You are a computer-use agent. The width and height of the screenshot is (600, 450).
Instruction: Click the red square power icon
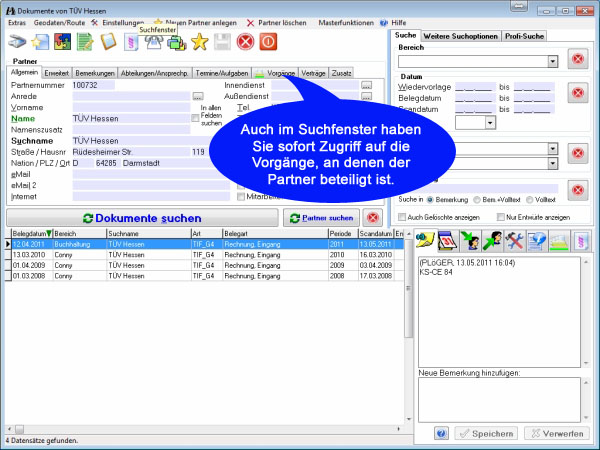pyautogui.click(x=268, y=42)
